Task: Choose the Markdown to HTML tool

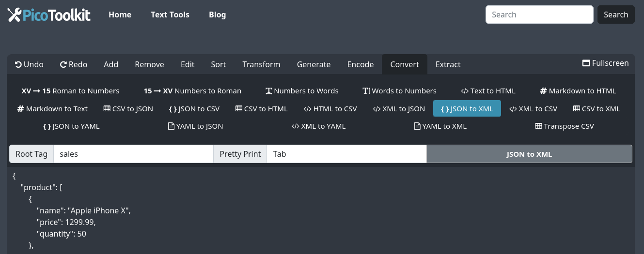Action: click(x=578, y=91)
